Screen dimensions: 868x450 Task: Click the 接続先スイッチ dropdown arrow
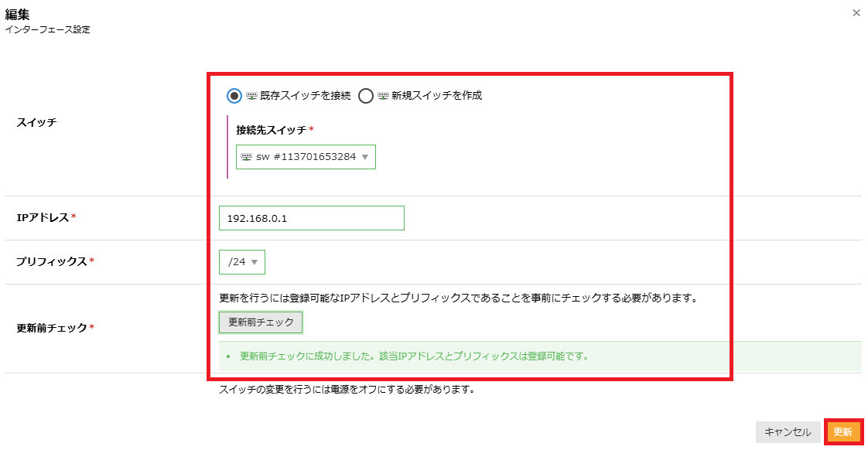[x=365, y=157]
